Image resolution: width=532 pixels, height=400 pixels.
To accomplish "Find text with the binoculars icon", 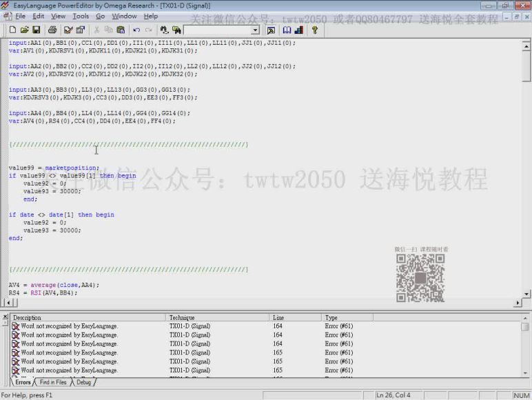I will coord(164,30).
